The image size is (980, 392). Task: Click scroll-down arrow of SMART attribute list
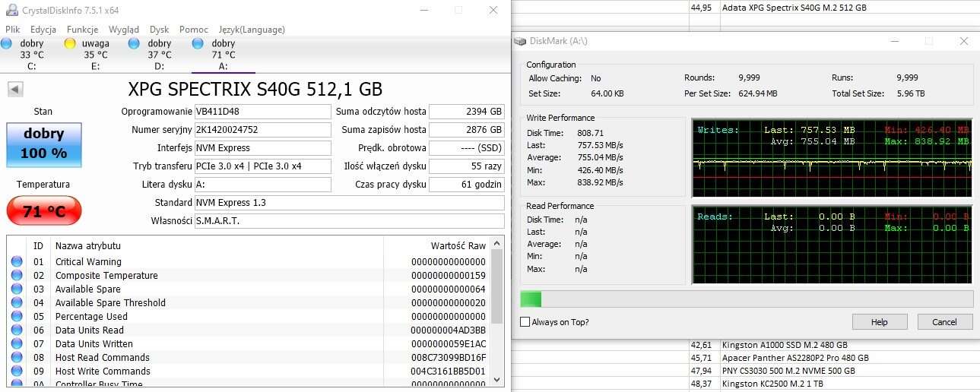[x=498, y=379]
